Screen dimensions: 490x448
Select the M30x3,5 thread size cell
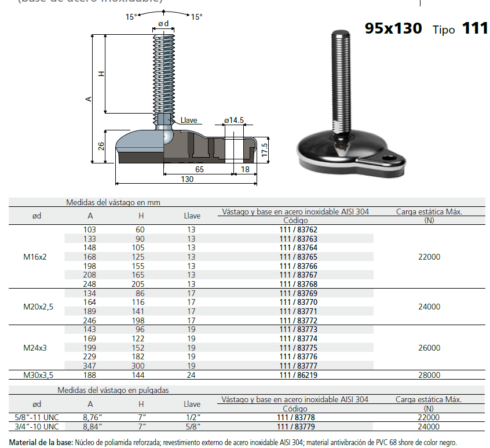coord(38,375)
